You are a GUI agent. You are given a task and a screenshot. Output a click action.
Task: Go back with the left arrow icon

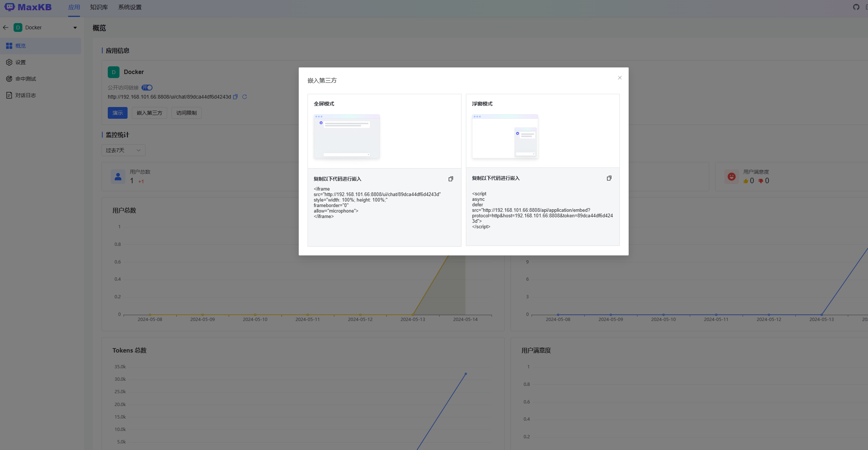[5, 27]
